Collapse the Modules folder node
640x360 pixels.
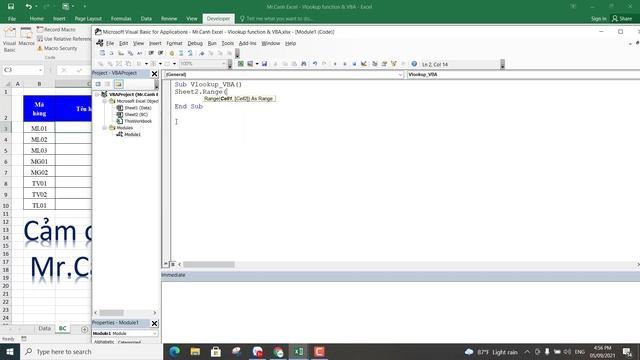click(104, 128)
